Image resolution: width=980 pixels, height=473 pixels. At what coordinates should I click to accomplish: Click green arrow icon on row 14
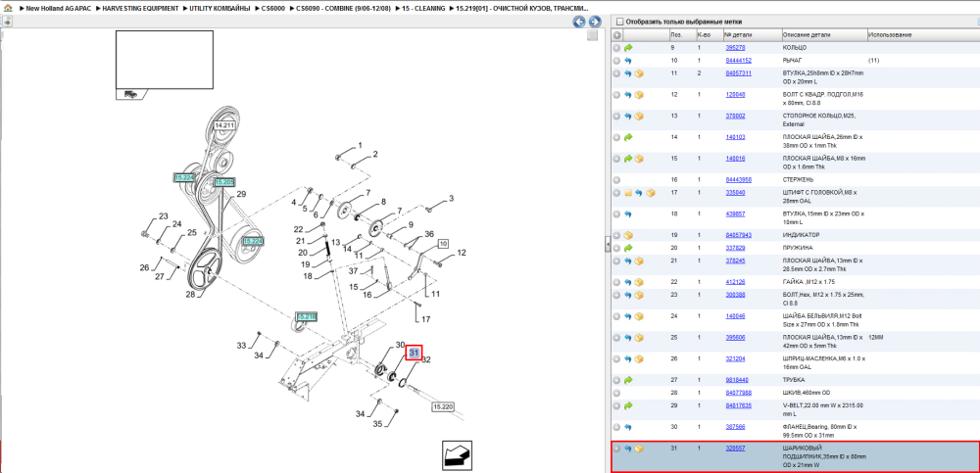pos(628,137)
